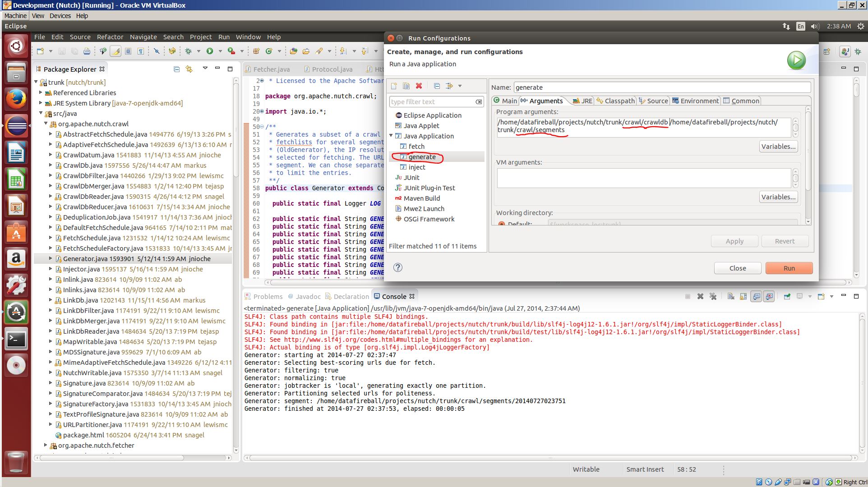Click the Clear Console icon

731,296
